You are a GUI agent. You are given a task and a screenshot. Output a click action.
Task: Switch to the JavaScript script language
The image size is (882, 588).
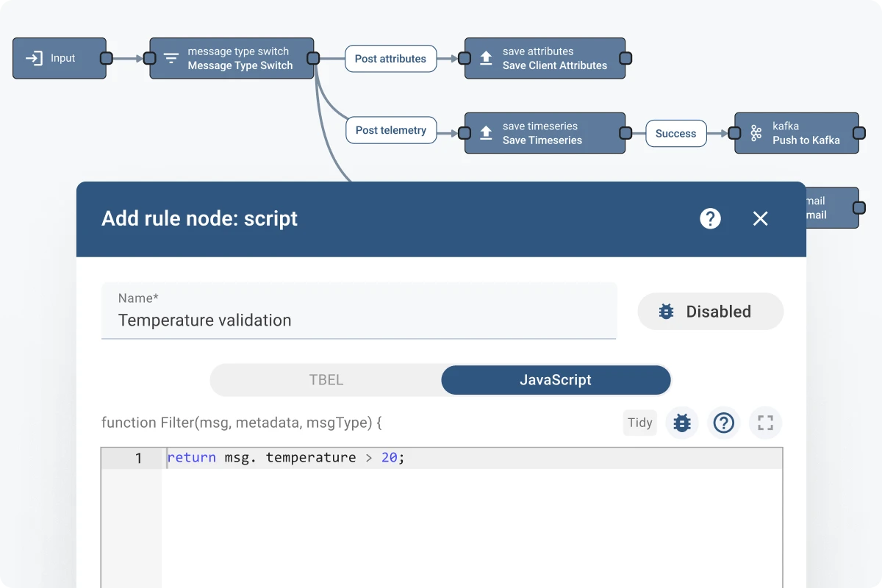point(556,380)
